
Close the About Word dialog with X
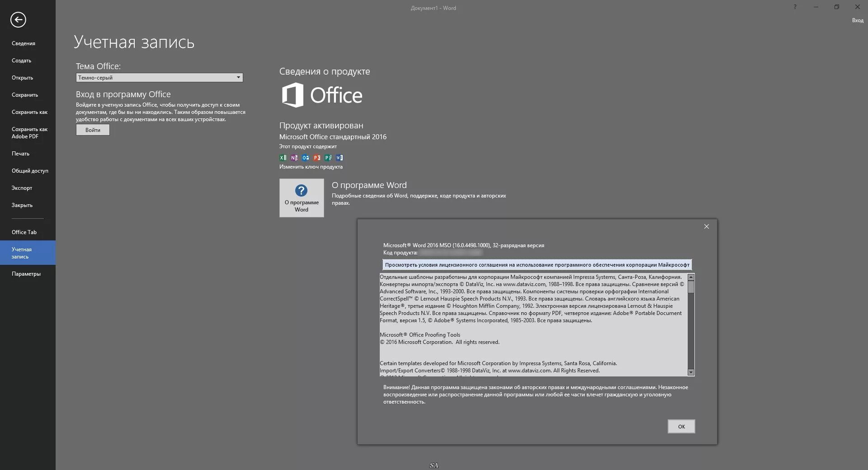[707, 226]
